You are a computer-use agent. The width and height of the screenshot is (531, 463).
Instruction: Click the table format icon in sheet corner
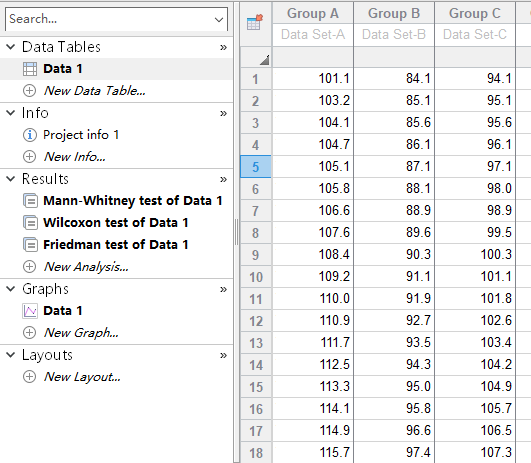pyautogui.click(x=255, y=23)
